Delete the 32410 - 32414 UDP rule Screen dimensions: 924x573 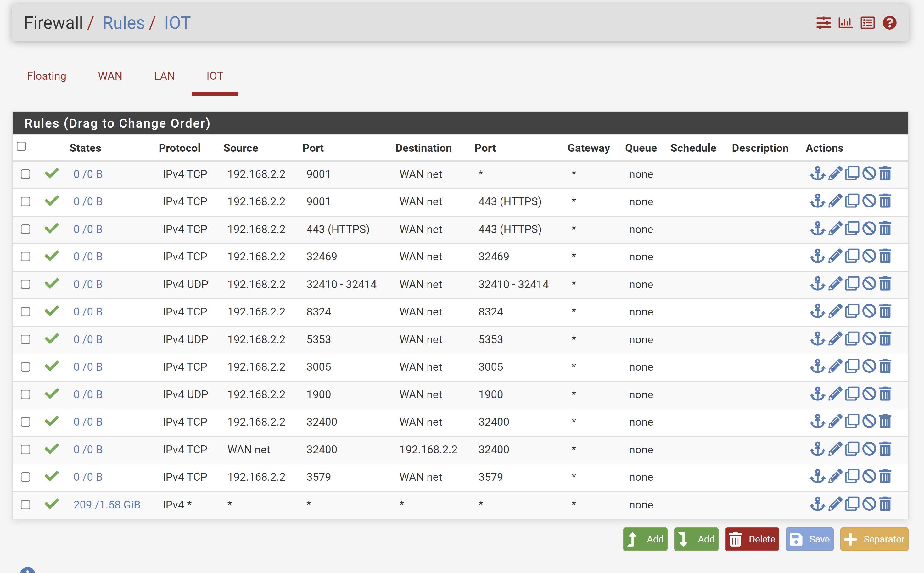885,284
